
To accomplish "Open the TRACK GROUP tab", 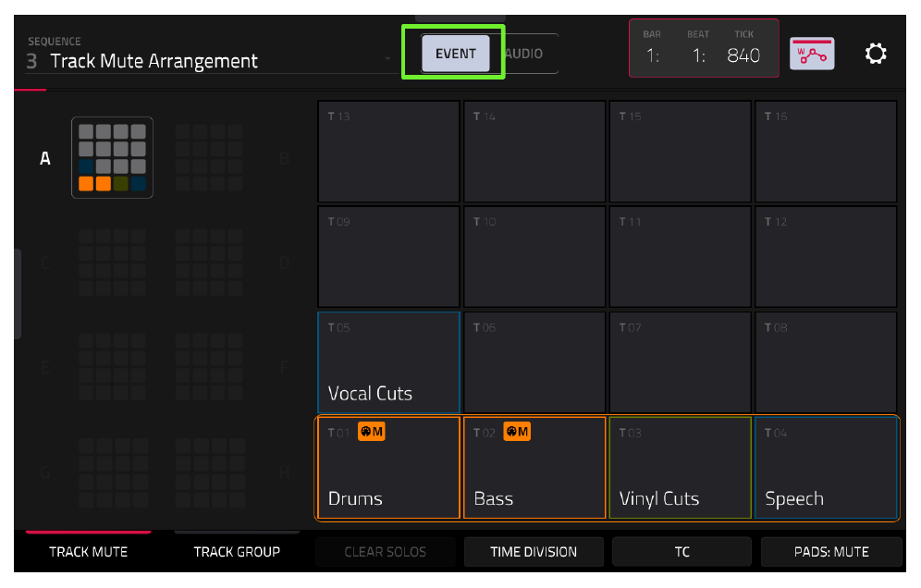I will pos(237,552).
